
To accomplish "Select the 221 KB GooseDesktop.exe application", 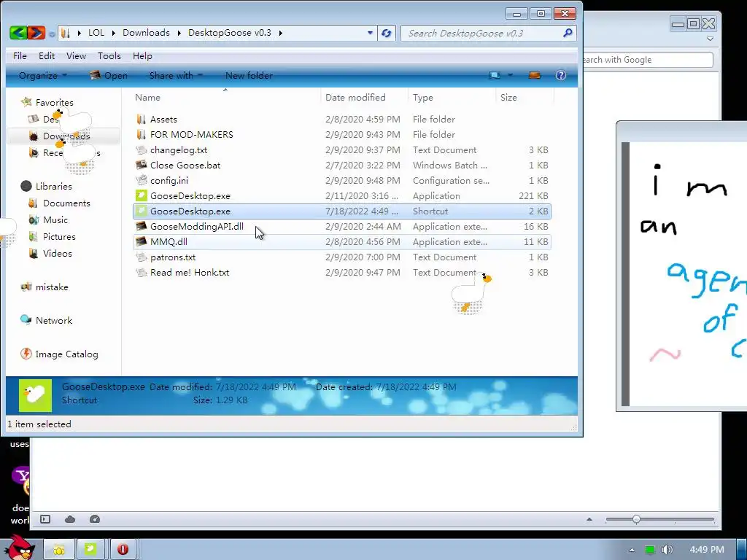I will (342, 195).
